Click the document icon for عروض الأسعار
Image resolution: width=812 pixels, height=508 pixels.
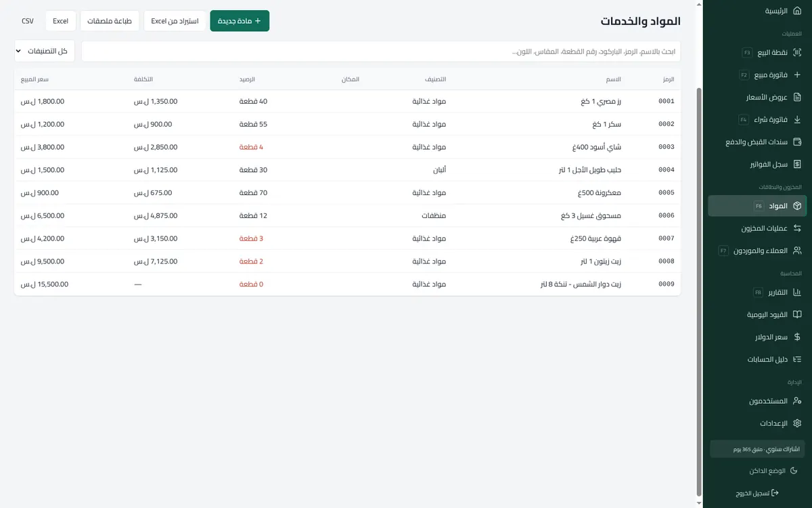click(x=797, y=97)
